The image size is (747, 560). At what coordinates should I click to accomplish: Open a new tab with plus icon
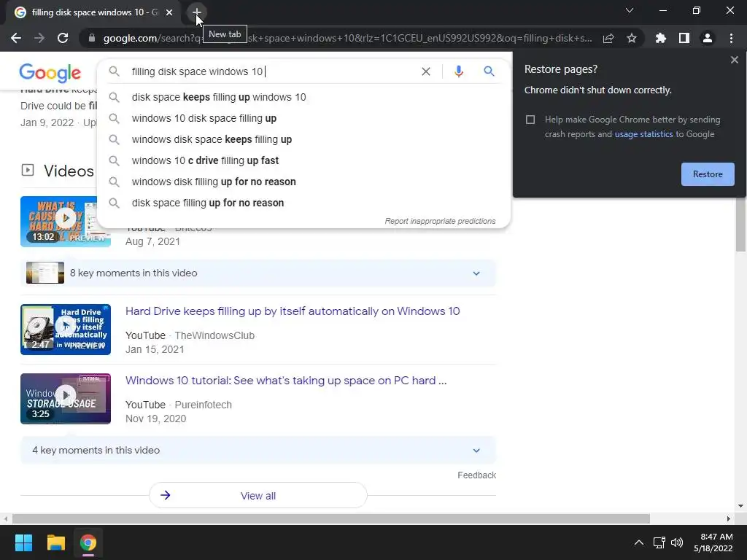pos(197,12)
